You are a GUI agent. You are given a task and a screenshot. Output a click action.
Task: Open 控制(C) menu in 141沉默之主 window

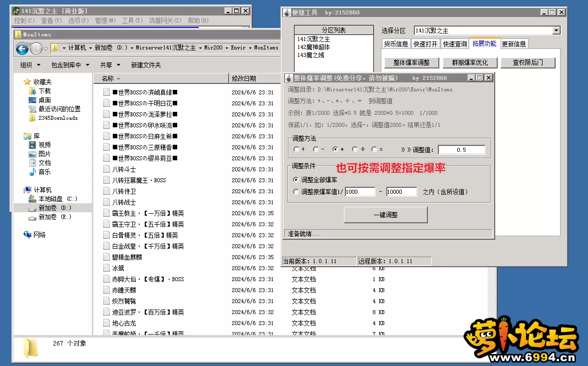click(24, 20)
